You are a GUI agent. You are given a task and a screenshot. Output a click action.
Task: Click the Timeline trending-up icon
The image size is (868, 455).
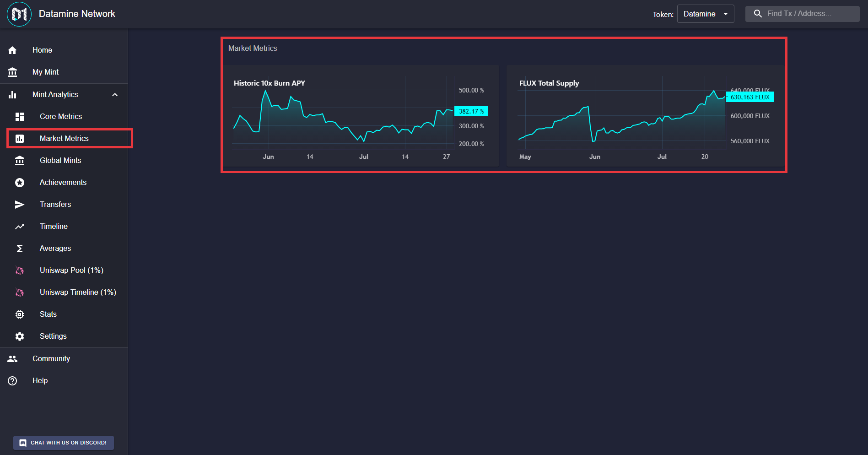[20, 227]
